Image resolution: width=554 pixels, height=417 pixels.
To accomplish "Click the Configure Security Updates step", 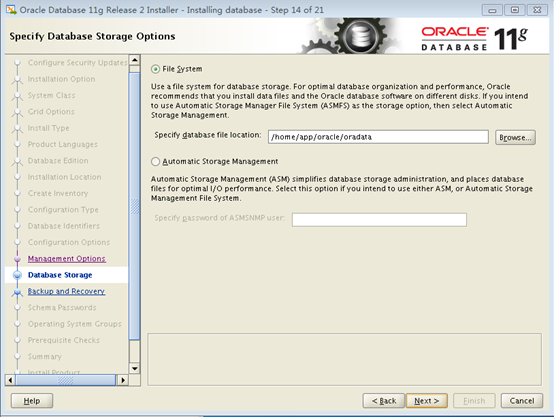I will click(77, 63).
